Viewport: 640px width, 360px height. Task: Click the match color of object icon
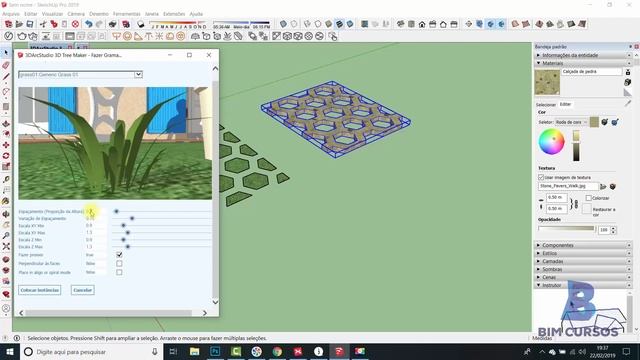point(605,122)
